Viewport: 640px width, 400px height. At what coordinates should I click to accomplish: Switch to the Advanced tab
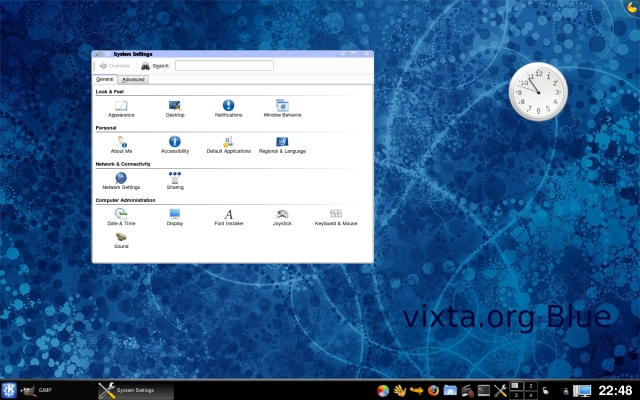[133, 80]
